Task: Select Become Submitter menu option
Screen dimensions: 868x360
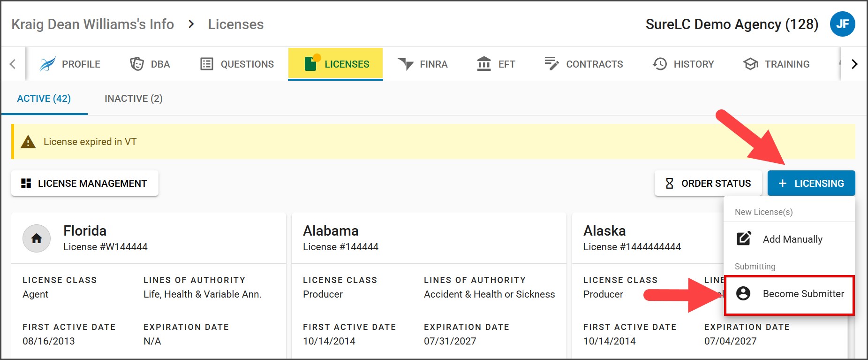Action: pyautogui.click(x=789, y=294)
